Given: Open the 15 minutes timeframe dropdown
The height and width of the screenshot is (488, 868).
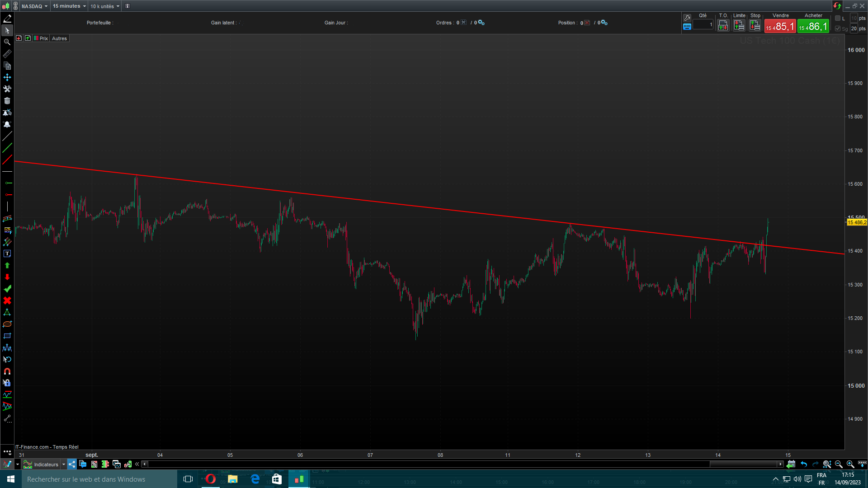Looking at the screenshot, I should point(69,6).
